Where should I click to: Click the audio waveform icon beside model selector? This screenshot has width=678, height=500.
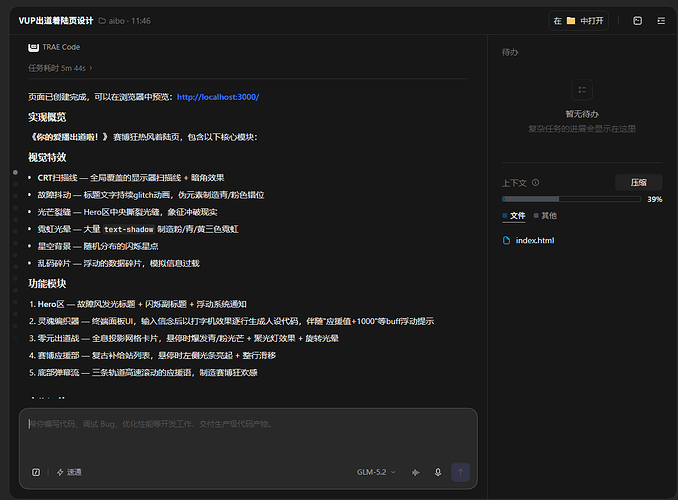tap(416, 472)
